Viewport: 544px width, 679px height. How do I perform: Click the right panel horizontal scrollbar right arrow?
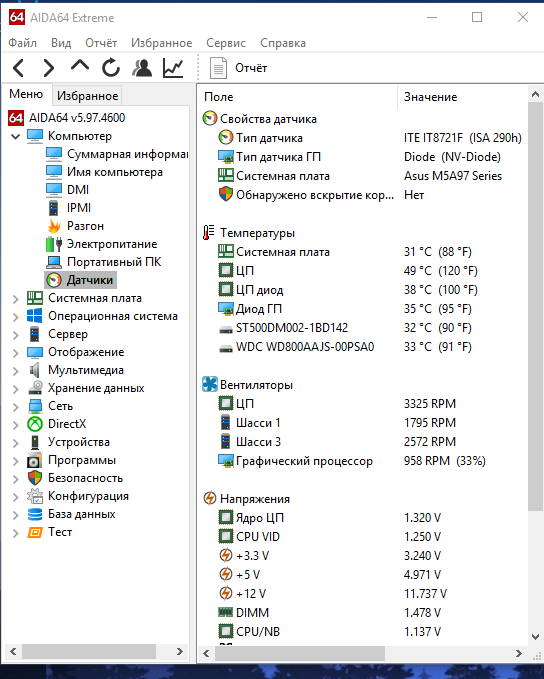click(518, 653)
